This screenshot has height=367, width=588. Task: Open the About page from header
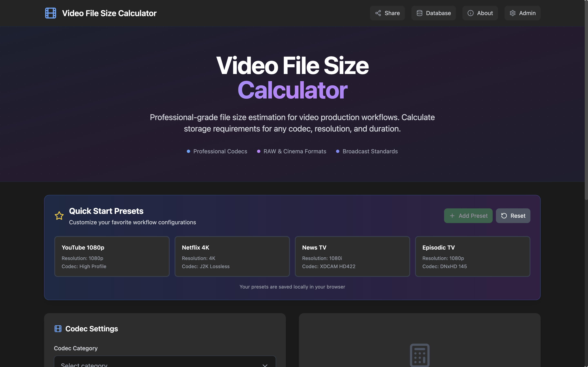click(480, 13)
